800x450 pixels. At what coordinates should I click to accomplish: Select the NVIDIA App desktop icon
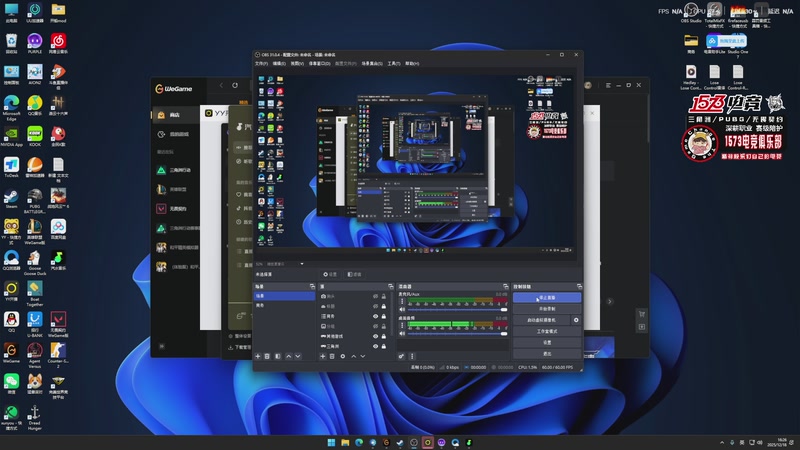point(11,136)
